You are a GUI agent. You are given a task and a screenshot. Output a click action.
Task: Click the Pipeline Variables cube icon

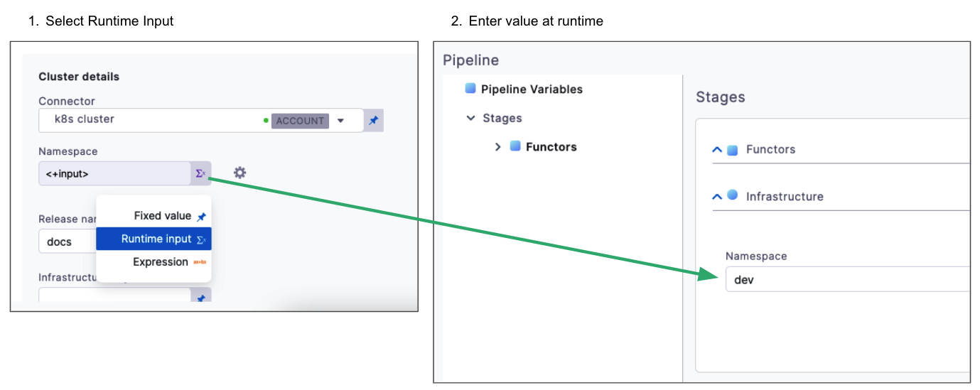(x=470, y=89)
